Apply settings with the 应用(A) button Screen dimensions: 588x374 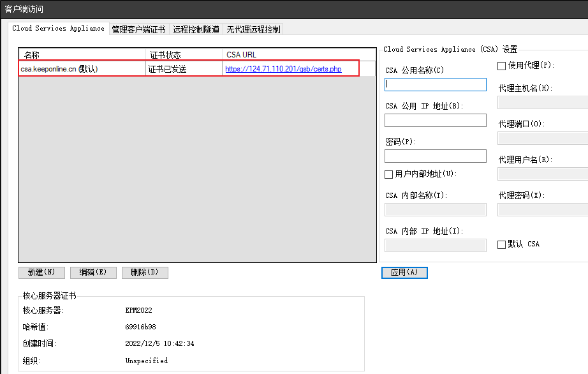[x=404, y=272]
